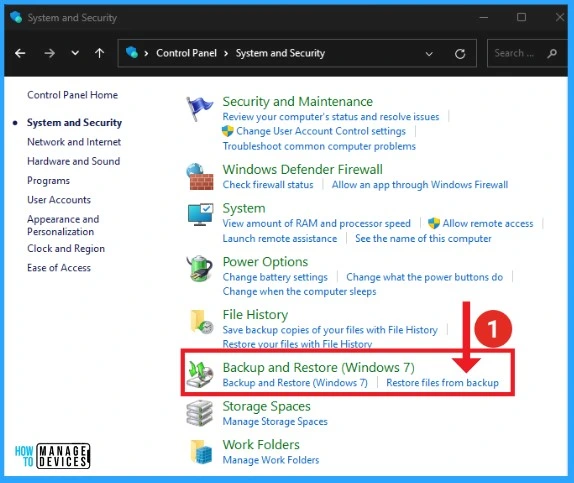Click Restore files from backup
The height and width of the screenshot is (483, 574).
(442, 383)
